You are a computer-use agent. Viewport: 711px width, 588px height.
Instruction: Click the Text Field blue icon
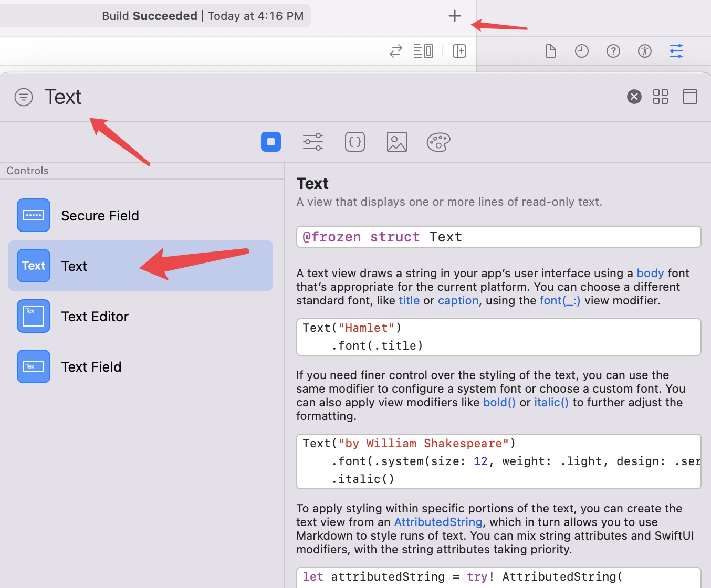pyautogui.click(x=34, y=366)
